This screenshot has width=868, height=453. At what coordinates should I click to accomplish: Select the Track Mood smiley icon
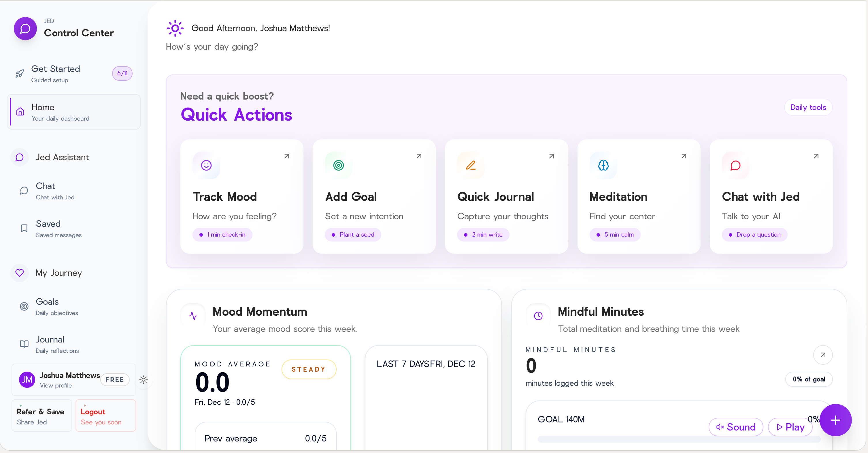click(x=206, y=165)
